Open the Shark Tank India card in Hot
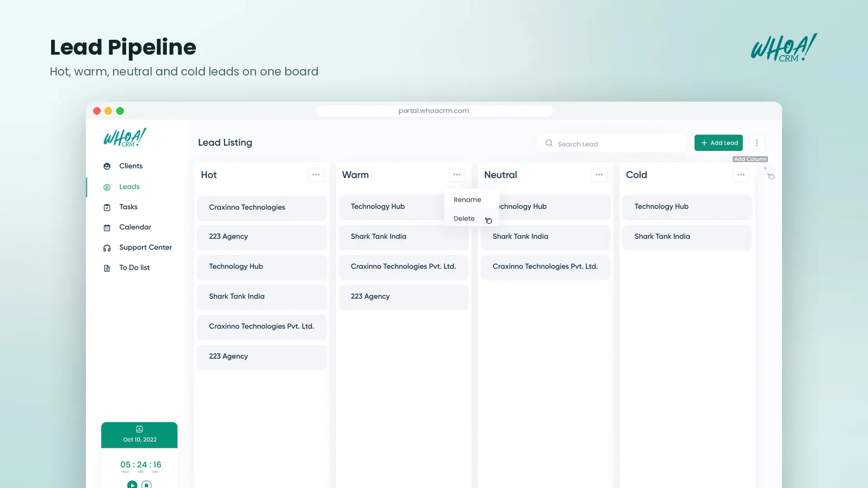868x488 pixels. click(x=262, y=297)
